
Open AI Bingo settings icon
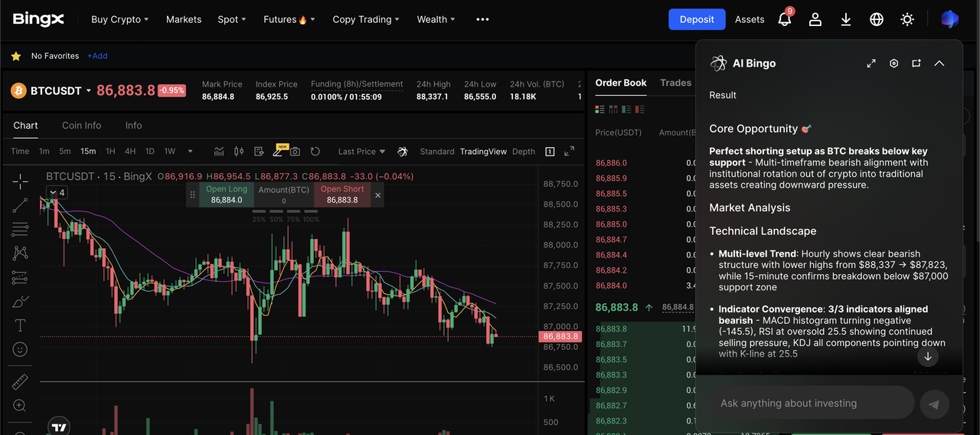pos(893,64)
